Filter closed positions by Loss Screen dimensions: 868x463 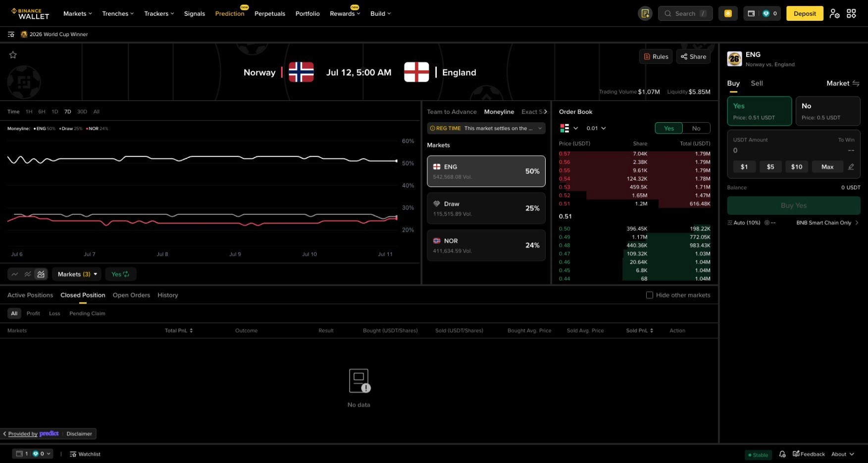pyautogui.click(x=54, y=313)
